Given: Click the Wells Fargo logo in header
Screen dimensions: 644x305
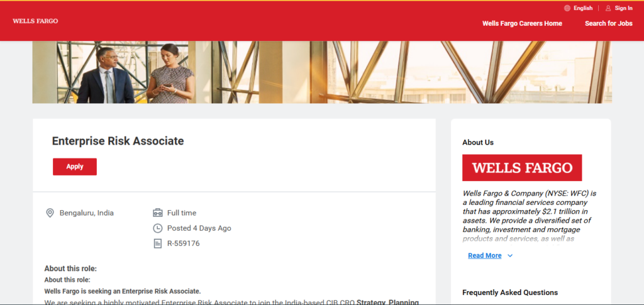Looking at the screenshot, I should tap(35, 21).
